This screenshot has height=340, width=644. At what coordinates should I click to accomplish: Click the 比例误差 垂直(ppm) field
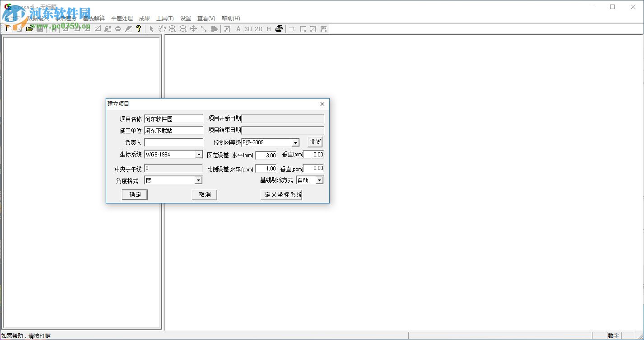(x=313, y=168)
